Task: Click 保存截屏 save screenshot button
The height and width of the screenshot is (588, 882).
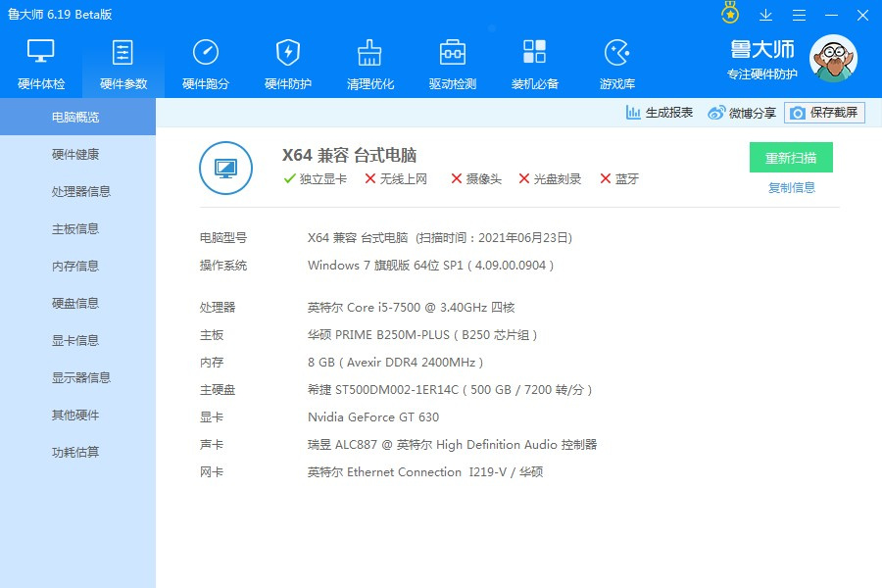Action: click(x=824, y=113)
